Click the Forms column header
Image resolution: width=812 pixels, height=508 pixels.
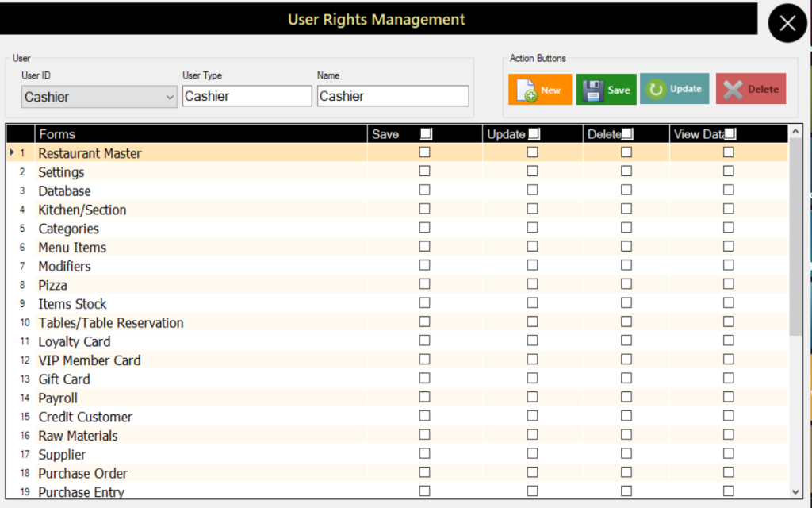coord(201,133)
